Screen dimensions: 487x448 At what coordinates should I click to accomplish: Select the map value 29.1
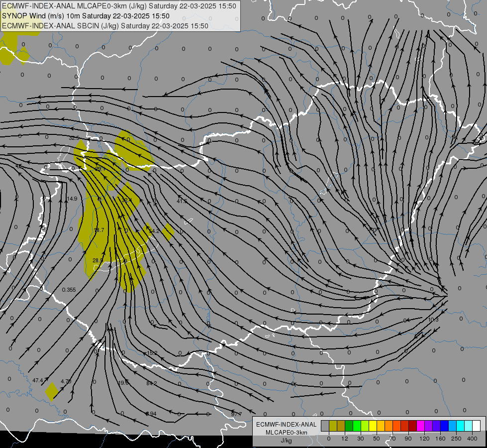(x=100, y=169)
